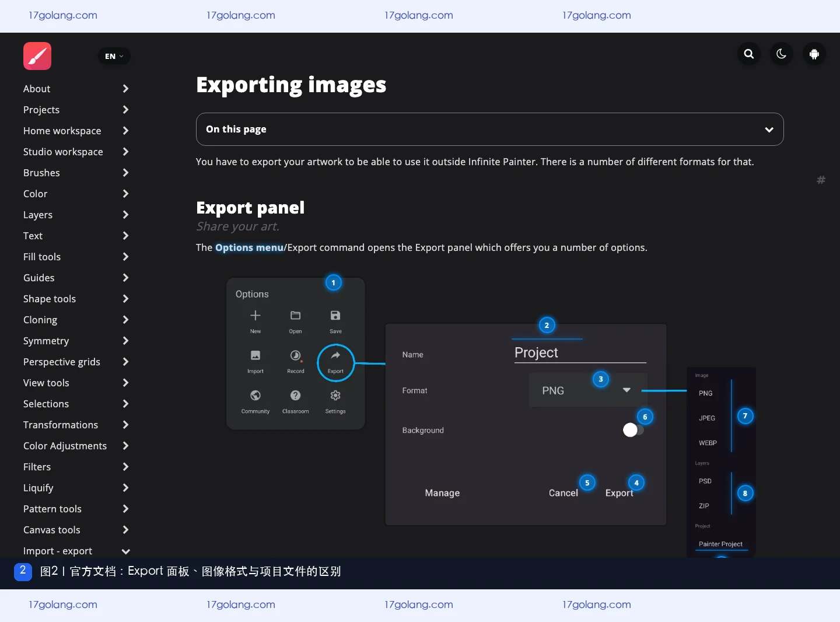Follow the Options menu link
Screen dimensions: 840x622
click(x=249, y=247)
